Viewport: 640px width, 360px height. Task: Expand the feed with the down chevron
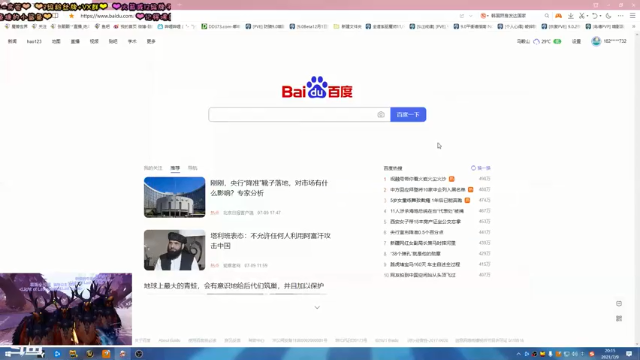click(x=317, y=307)
